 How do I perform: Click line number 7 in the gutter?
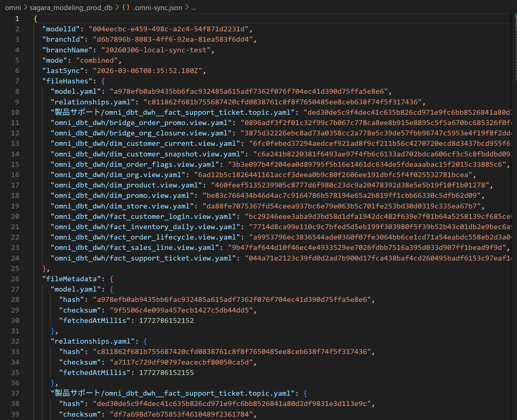[17, 81]
